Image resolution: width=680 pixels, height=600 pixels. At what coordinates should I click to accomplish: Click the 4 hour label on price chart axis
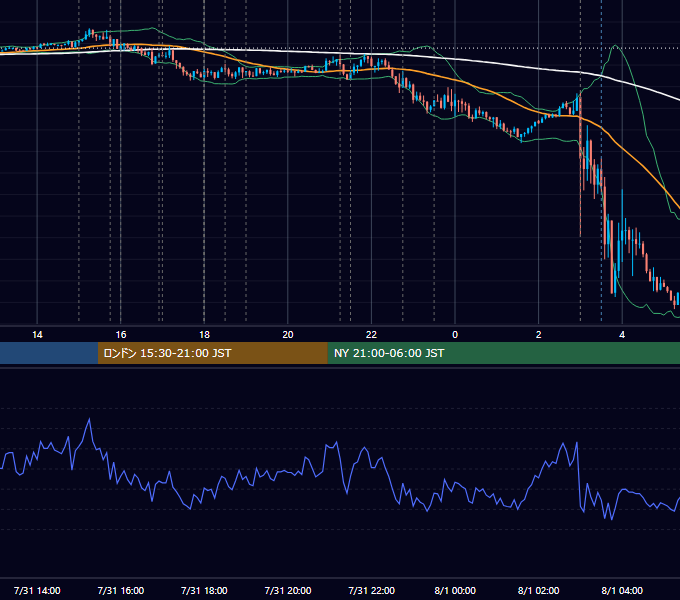point(622,335)
